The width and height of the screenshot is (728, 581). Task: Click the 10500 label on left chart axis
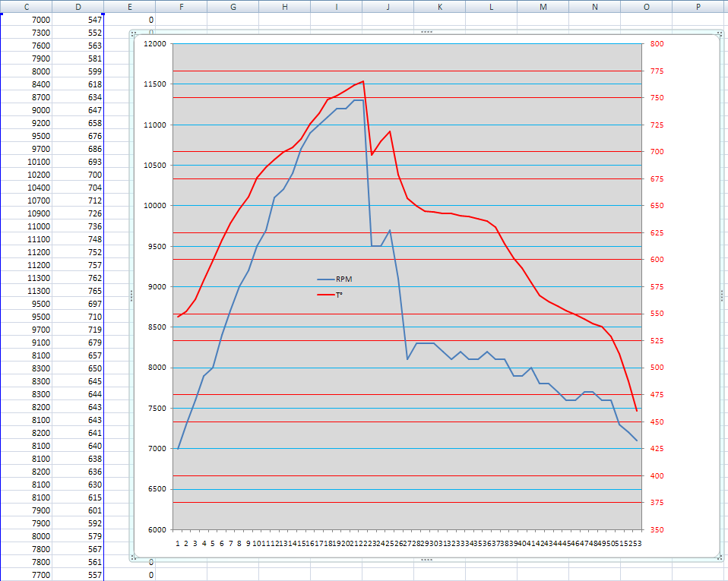[x=154, y=166]
